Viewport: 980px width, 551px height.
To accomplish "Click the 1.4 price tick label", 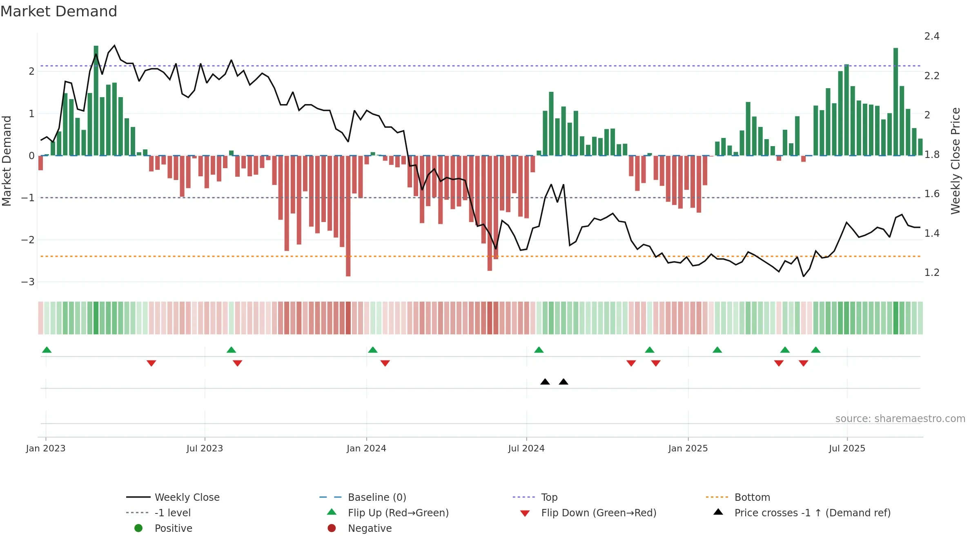I will [x=932, y=233].
